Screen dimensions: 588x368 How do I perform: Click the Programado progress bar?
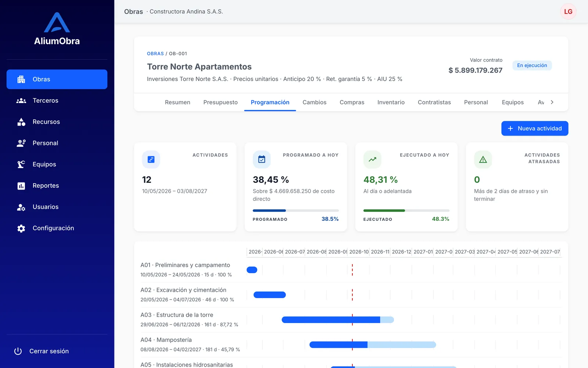pyautogui.click(x=296, y=210)
